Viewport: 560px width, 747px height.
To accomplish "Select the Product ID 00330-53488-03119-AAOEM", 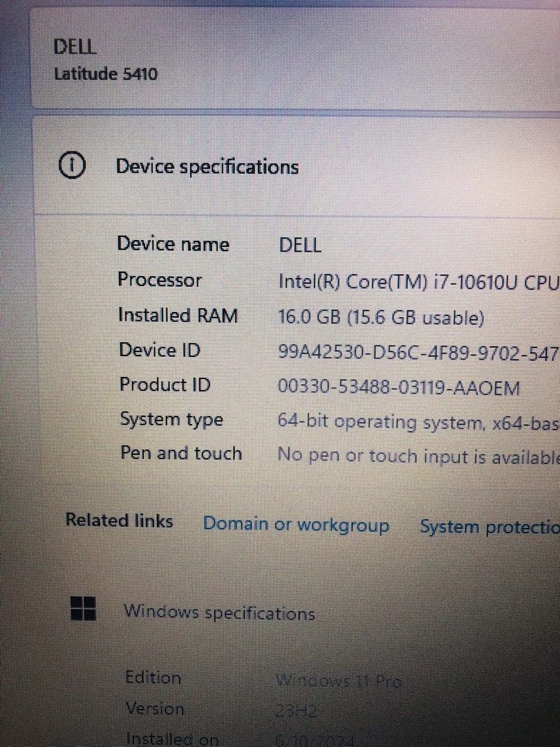I will tap(399, 388).
